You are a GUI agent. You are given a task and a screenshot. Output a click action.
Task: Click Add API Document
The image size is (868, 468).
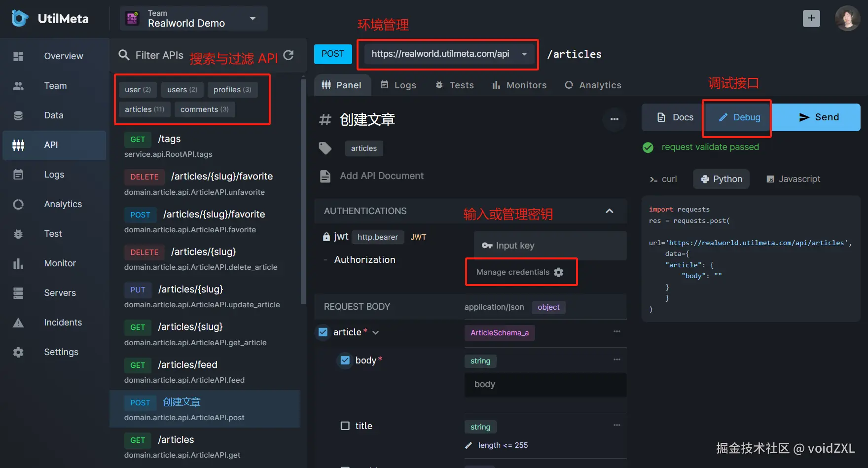tap(382, 176)
